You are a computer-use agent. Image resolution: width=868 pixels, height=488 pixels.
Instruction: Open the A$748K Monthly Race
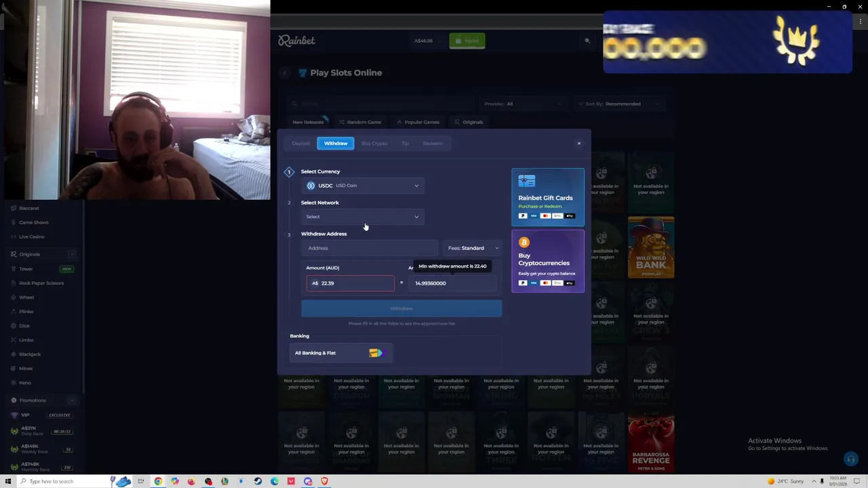coord(41,466)
